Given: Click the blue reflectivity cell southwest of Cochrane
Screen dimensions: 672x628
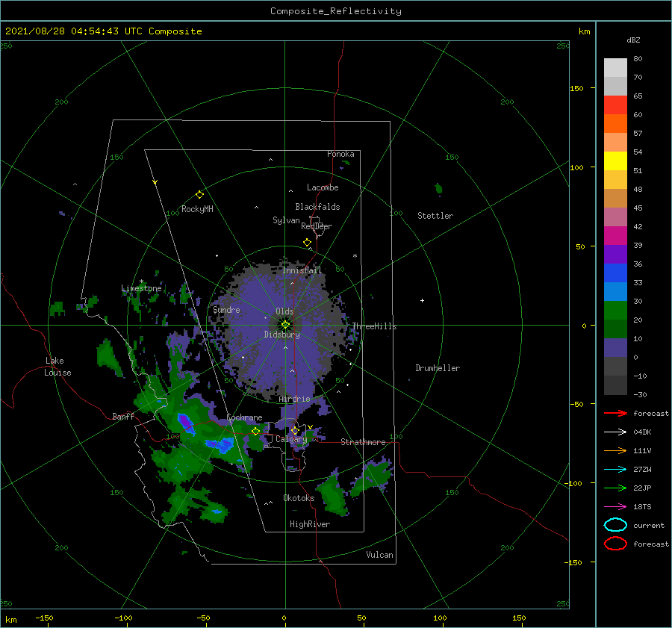Looking at the screenshot, I should [x=222, y=446].
